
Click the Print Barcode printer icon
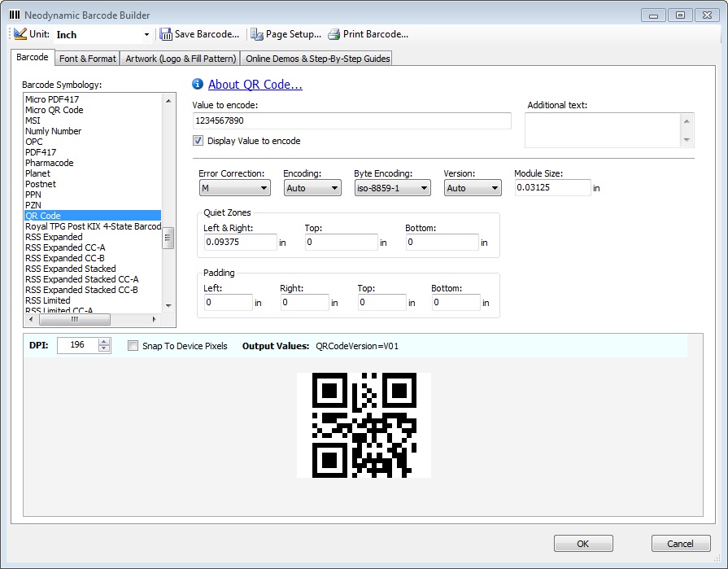click(332, 33)
